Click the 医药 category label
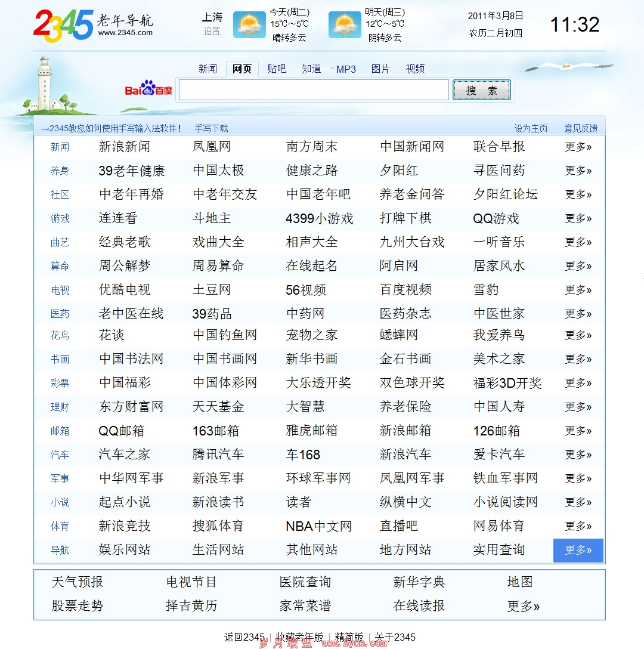The image size is (644, 649). 60,314
